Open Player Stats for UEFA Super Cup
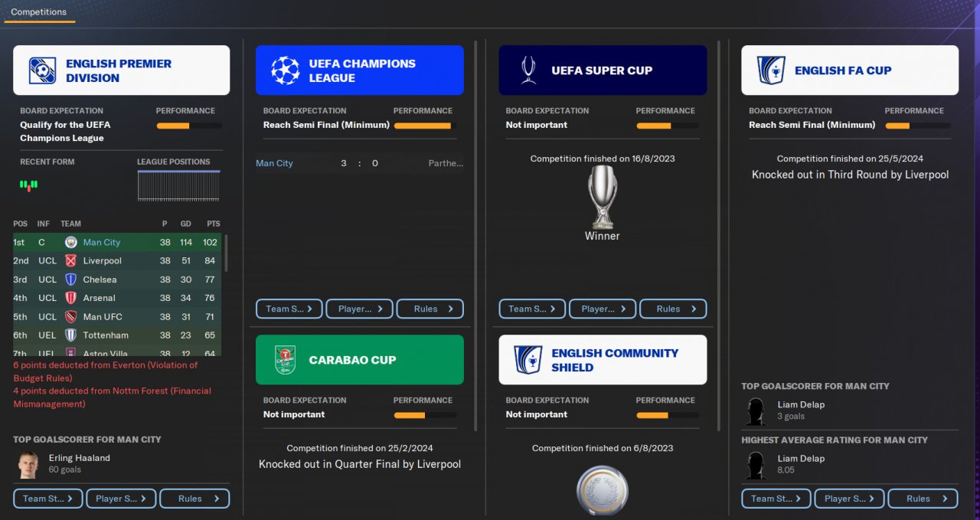This screenshot has height=520, width=980. coord(603,309)
